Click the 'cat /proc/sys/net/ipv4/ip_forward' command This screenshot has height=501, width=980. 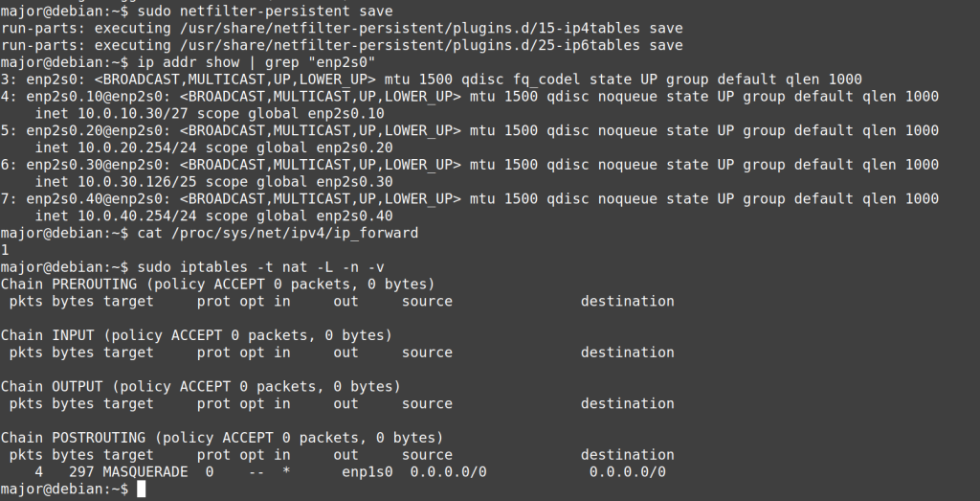[278, 233]
